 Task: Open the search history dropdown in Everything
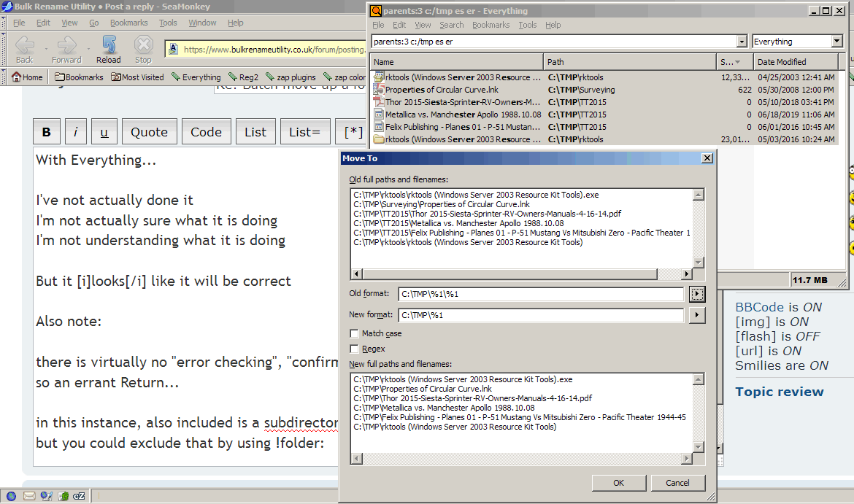(742, 42)
